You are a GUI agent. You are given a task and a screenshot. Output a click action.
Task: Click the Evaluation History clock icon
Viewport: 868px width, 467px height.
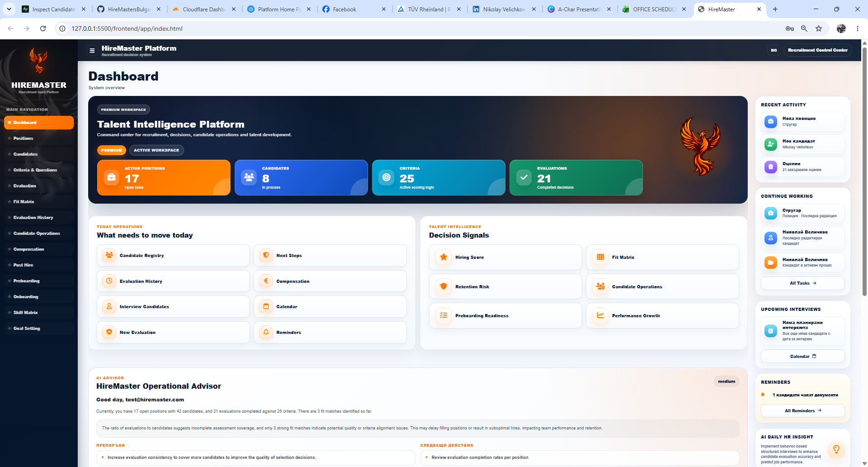tap(109, 281)
